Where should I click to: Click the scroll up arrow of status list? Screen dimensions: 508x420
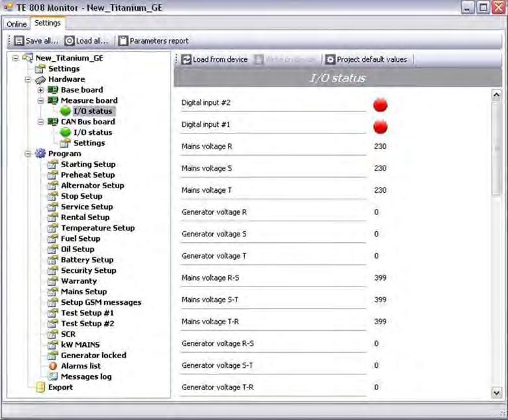[x=496, y=95]
